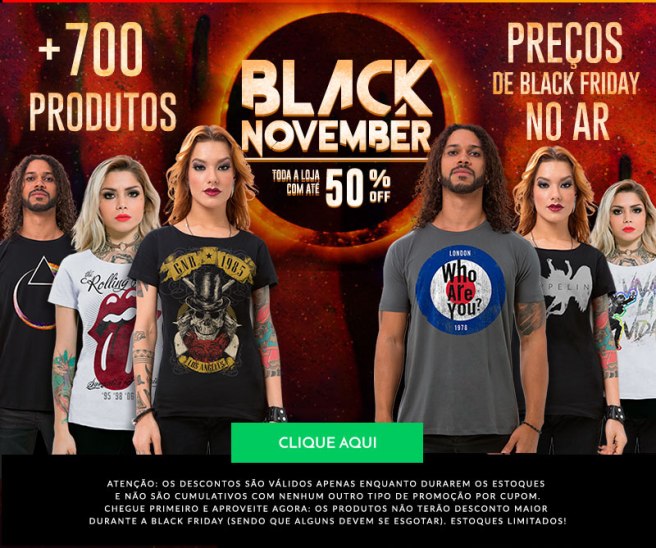The width and height of the screenshot is (656, 548).
Task: Click the 50% OFF badge
Action: 357,187
